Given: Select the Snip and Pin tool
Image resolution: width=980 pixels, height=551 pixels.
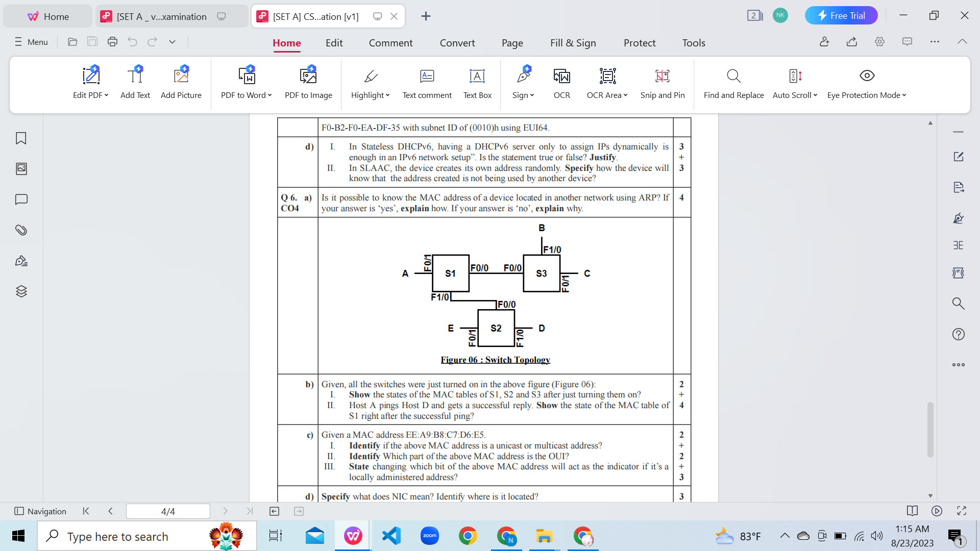Looking at the screenshot, I should point(662,82).
